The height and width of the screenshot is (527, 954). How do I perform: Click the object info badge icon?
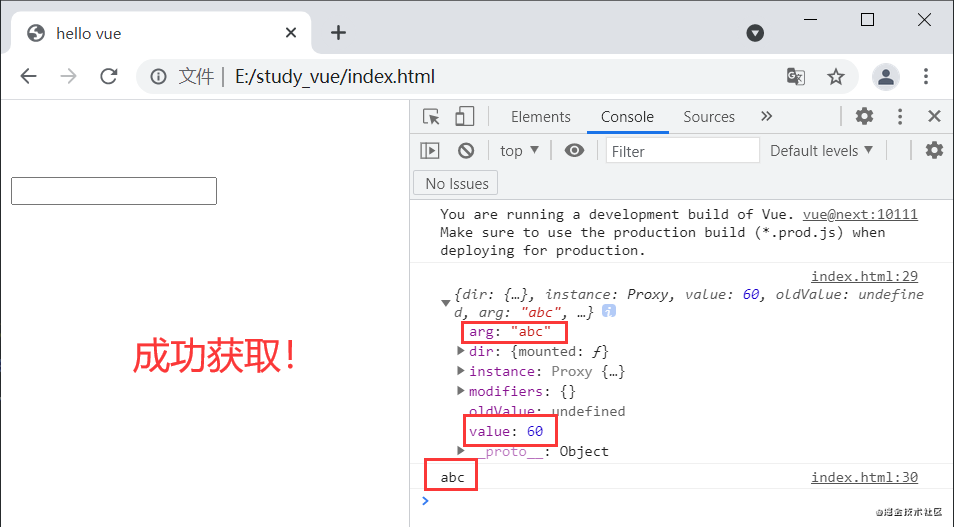608,312
